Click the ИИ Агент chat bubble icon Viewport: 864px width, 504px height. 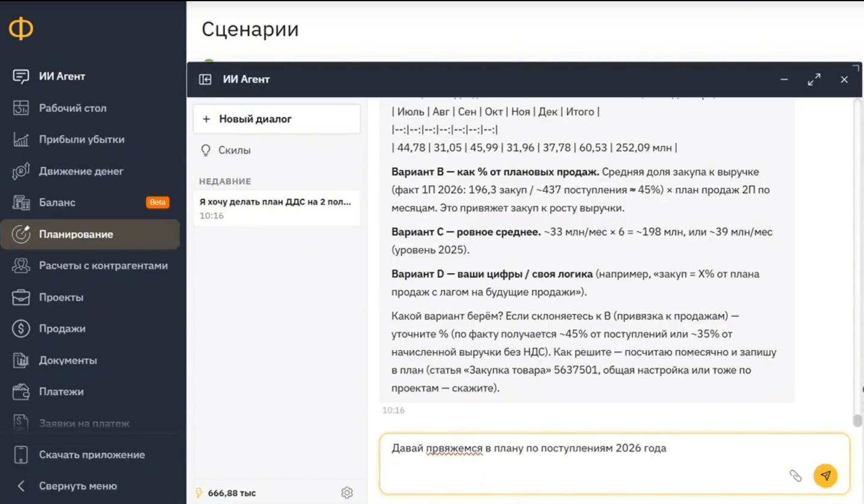pyautogui.click(x=21, y=76)
